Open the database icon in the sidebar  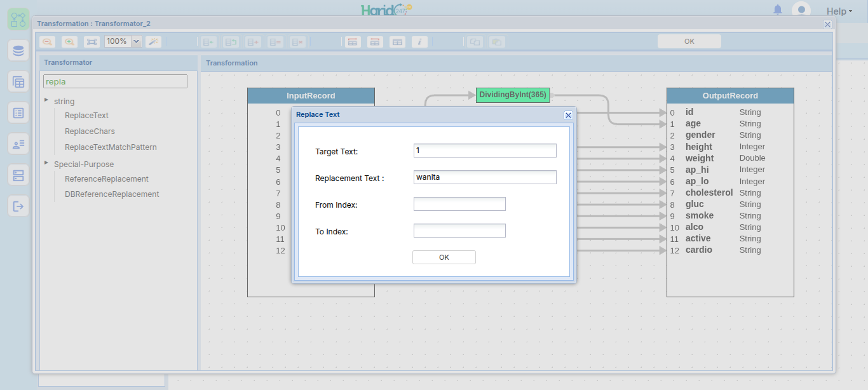tap(18, 50)
